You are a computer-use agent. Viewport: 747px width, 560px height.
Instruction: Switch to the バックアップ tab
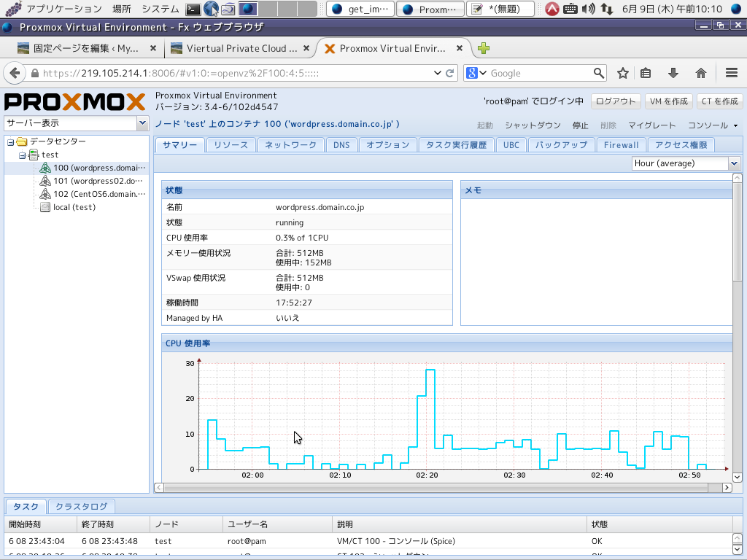561,145
